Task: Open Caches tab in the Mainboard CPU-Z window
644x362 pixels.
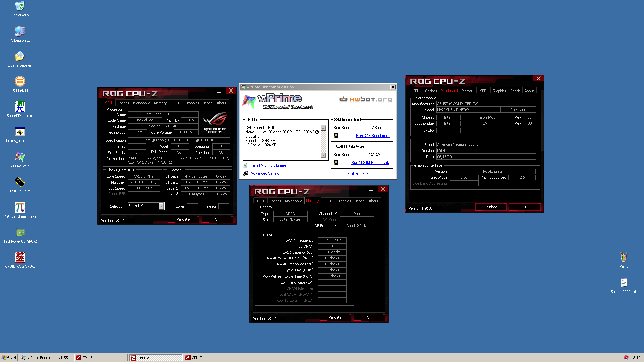Action: click(431, 91)
